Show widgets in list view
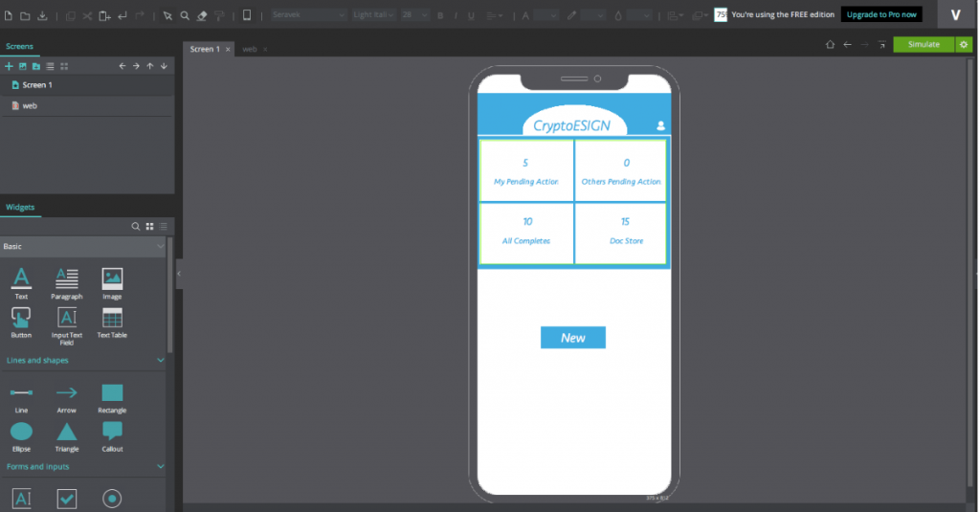The image size is (980, 512). (163, 226)
